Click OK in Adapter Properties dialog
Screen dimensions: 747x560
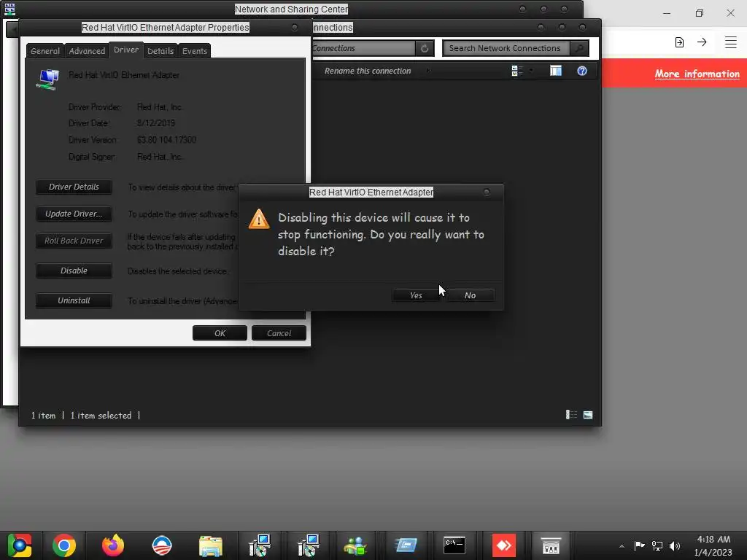coord(220,333)
